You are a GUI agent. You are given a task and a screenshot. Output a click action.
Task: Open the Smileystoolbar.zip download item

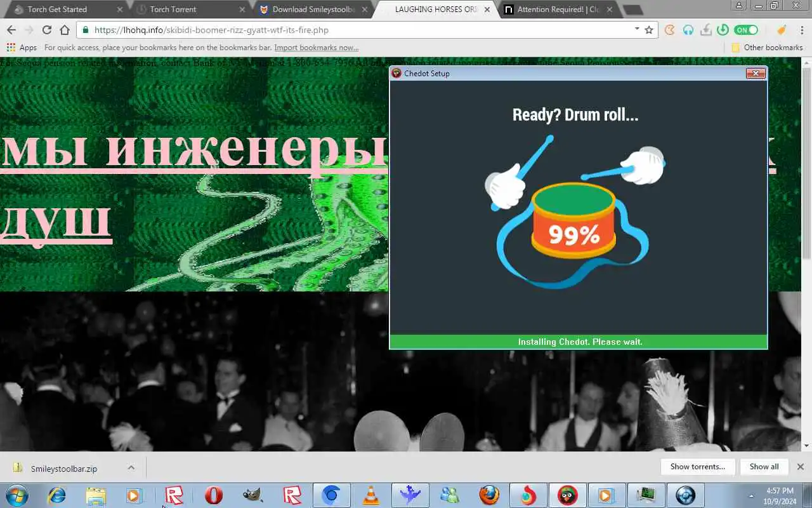point(64,469)
